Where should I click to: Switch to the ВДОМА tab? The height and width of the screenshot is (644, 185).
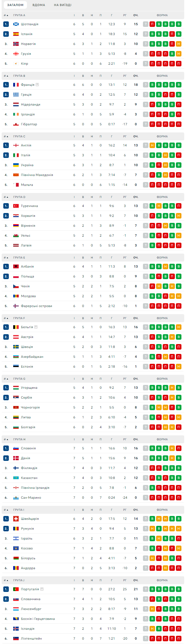point(38,5)
